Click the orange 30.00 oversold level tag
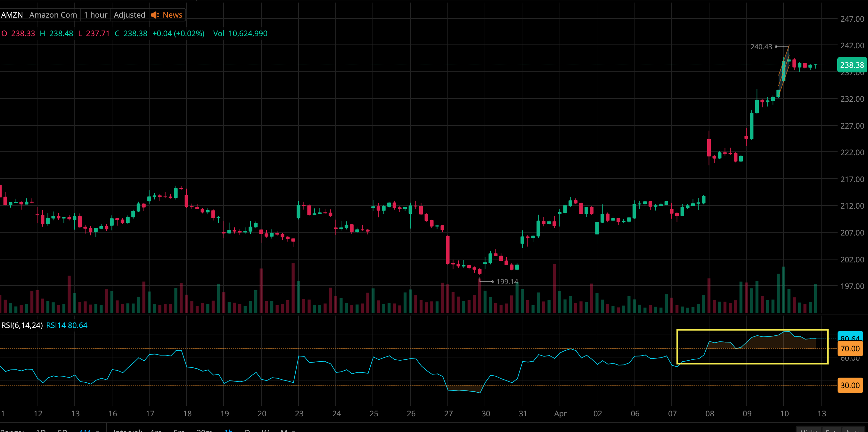Viewport: 868px width, 432px height. (x=850, y=385)
